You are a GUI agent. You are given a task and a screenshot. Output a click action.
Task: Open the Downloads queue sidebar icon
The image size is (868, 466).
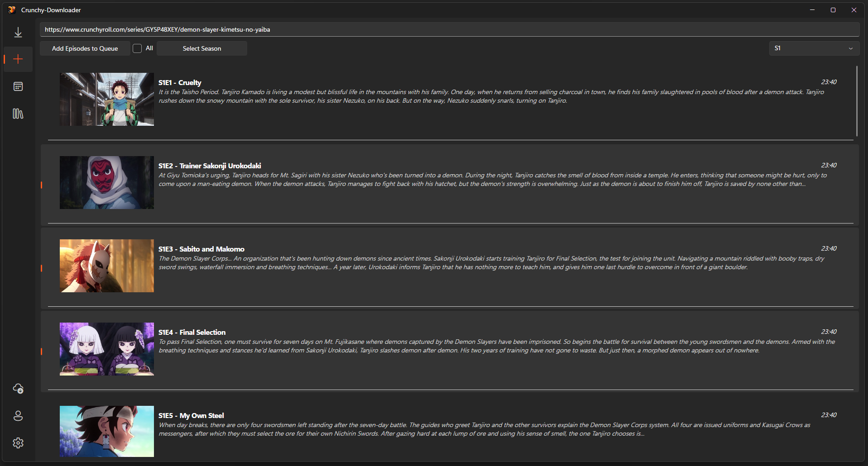tap(18, 32)
